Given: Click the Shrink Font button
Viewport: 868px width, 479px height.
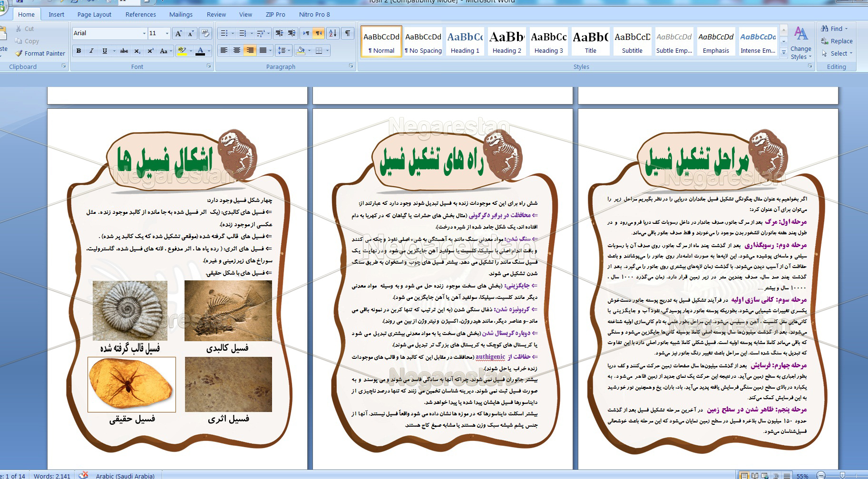Looking at the screenshot, I should tap(191, 33).
